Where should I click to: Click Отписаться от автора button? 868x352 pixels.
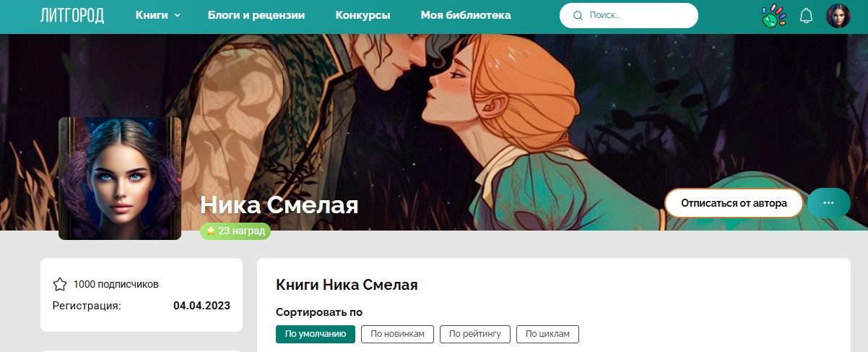click(x=734, y=203)
